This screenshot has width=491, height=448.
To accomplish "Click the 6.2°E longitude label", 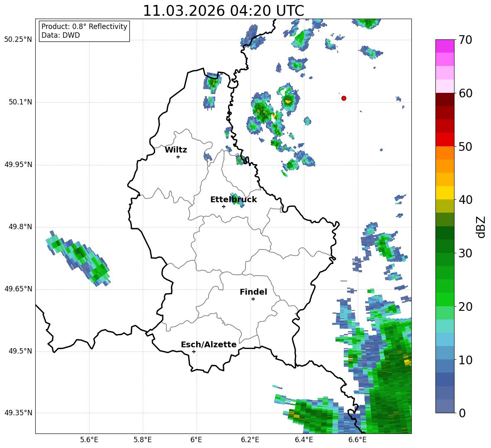I will 250,440.
